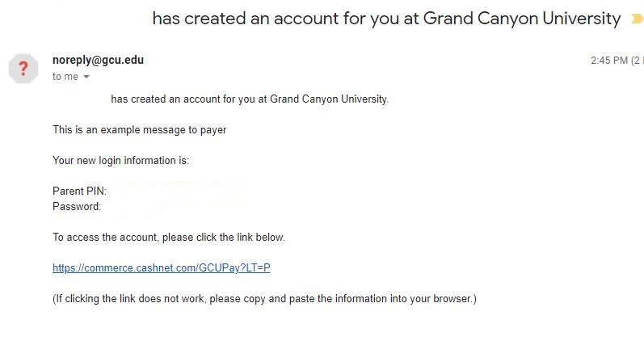644x341 pixels.
Task: Click the "Parent PIN:" label
Action: tap(80, 191)
